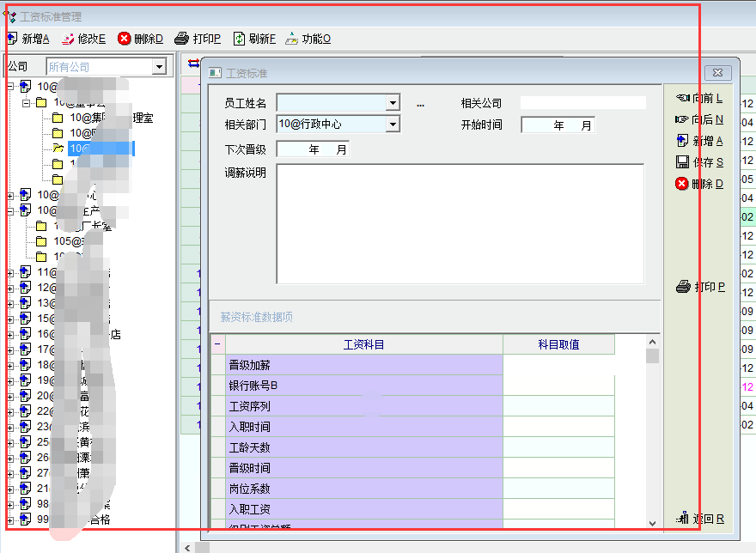
Task: Expand the 相关部门 dropdown showing 10@行政中心
Action: tap(393, 125)
